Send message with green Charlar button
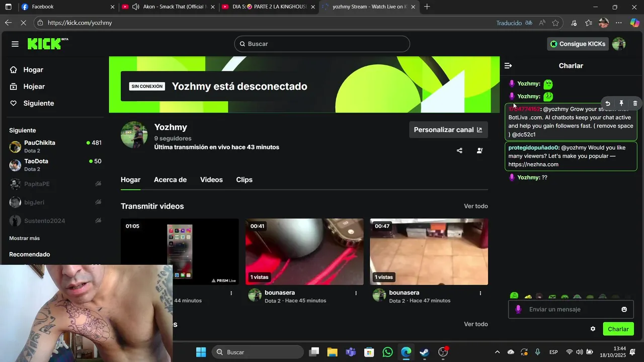Viewport: 644px width, 362px height. [x=618, y=329]
